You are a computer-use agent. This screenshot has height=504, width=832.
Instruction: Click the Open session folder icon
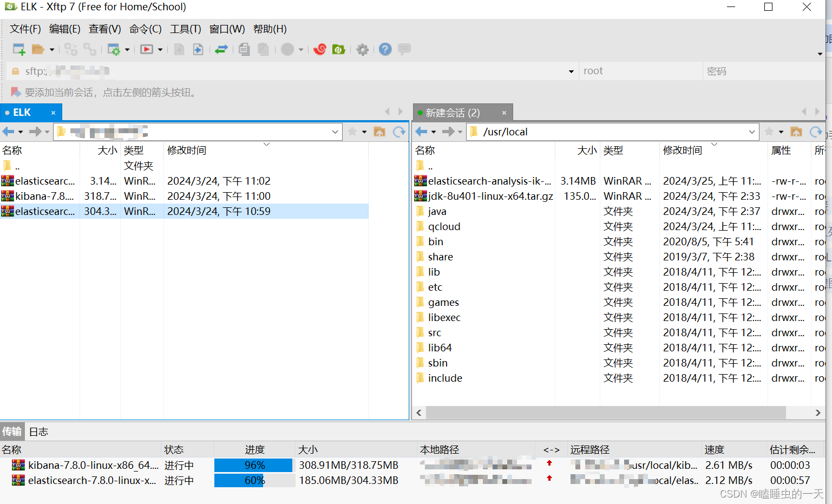38,49
